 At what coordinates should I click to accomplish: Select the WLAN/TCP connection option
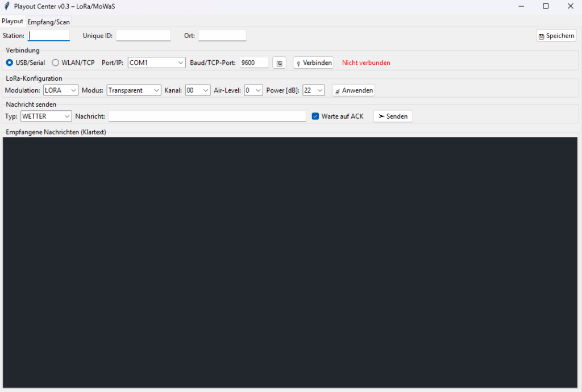click(x=56, y=63)
